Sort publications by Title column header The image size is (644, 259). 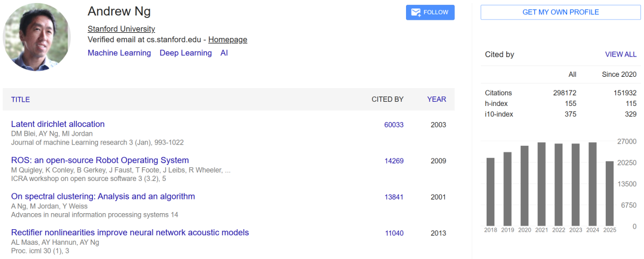point(20,99)
